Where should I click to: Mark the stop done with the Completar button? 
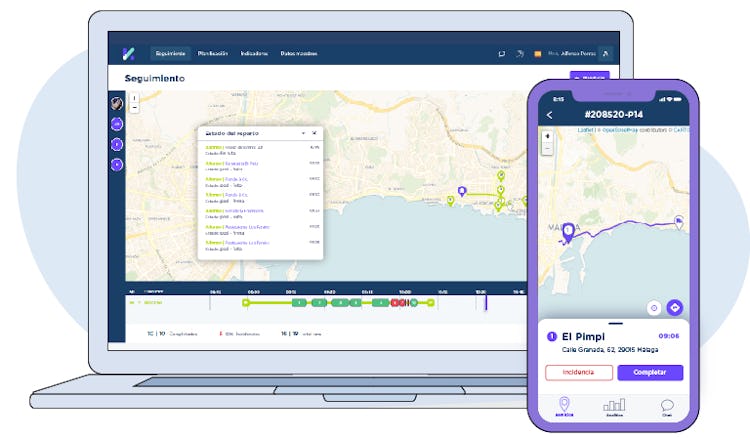click(x=650, y=372)
